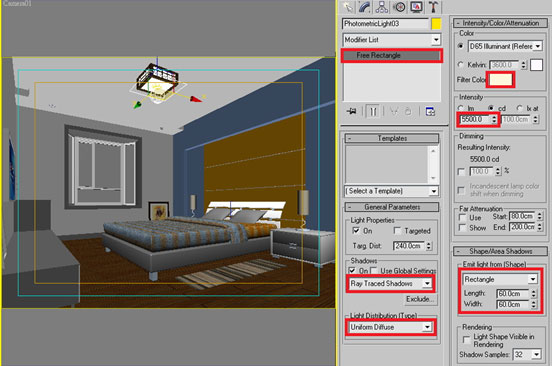Open the Hierarchy panel tab icon
Image resolution: width=552 pixels, height=366 pixels.
pyautogui.click(x=382, y=7)
